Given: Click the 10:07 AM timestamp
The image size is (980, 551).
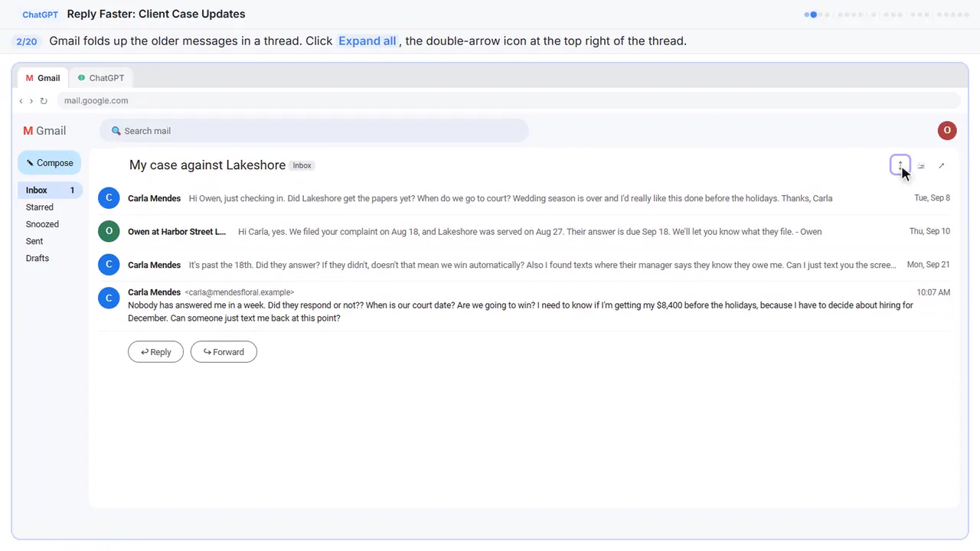Looking at the screenshot, I should (933, 292).
